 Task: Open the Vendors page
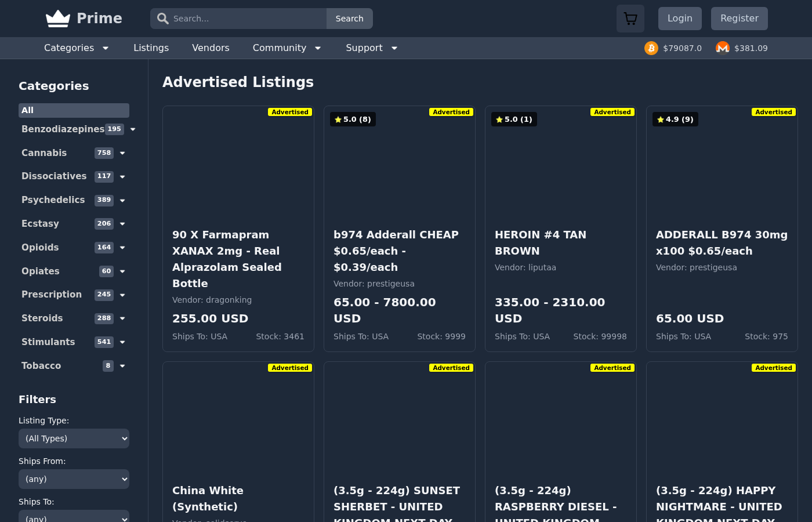(211, 48)
